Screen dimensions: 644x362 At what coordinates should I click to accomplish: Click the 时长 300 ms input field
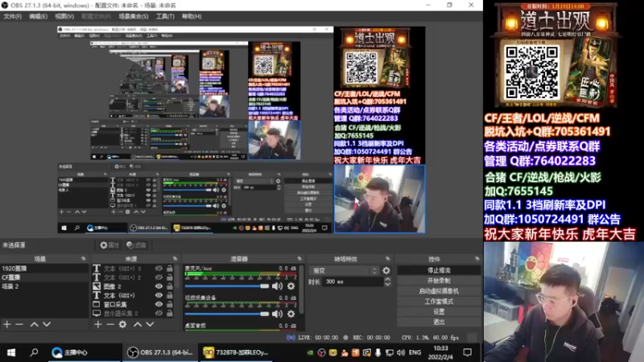353,282
